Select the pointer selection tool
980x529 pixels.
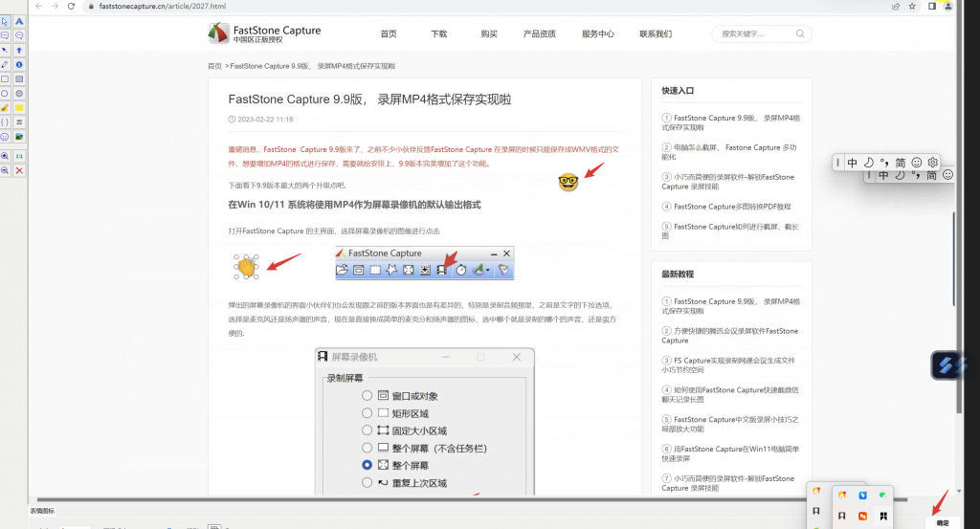[5, 21]
